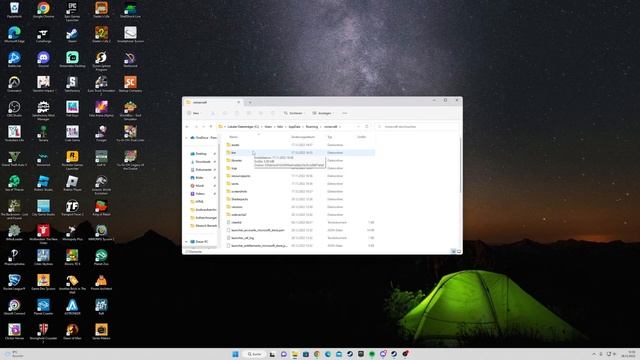Screen dimensions: 640x360
Task: Launch Steam from the desktop
Action: [x=72, y=34]
